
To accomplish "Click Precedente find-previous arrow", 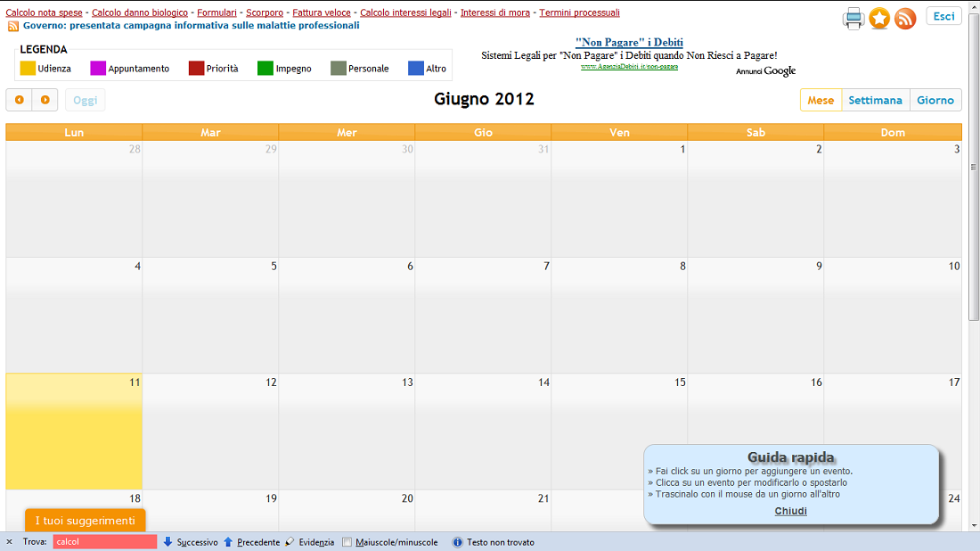I will coord(228,542).
